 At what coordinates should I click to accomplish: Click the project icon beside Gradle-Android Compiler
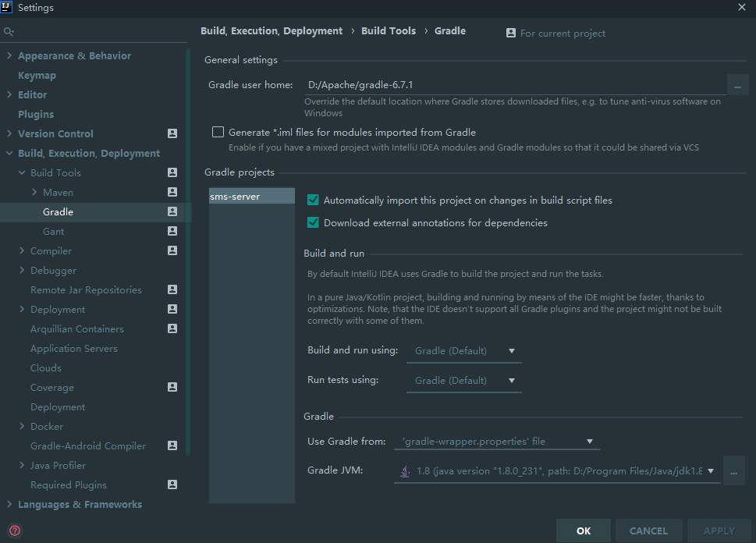[x=172, y=445]
